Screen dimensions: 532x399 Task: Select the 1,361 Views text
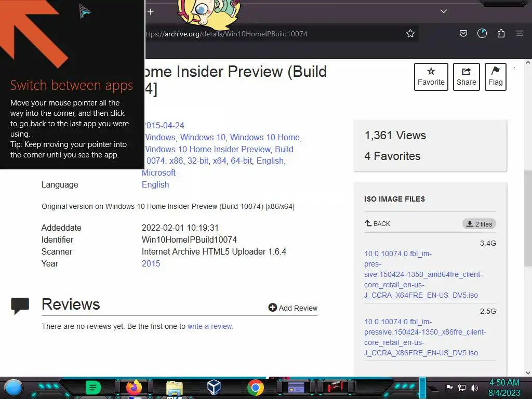395,136
